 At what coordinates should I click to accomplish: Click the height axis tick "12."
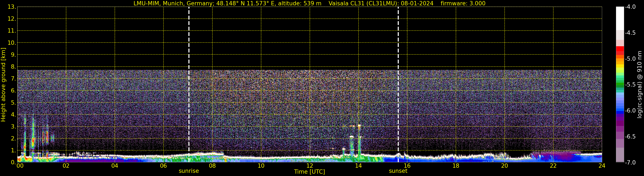(x=12, y=19)
